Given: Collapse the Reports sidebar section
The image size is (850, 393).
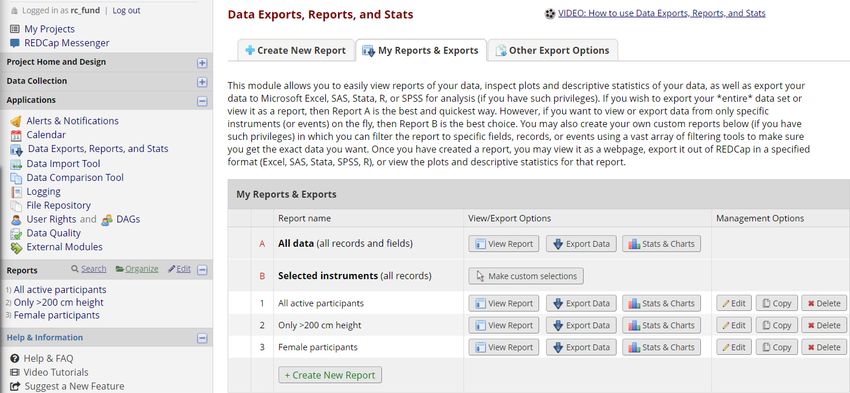Looking at the screenshot, I should [202, 270].
